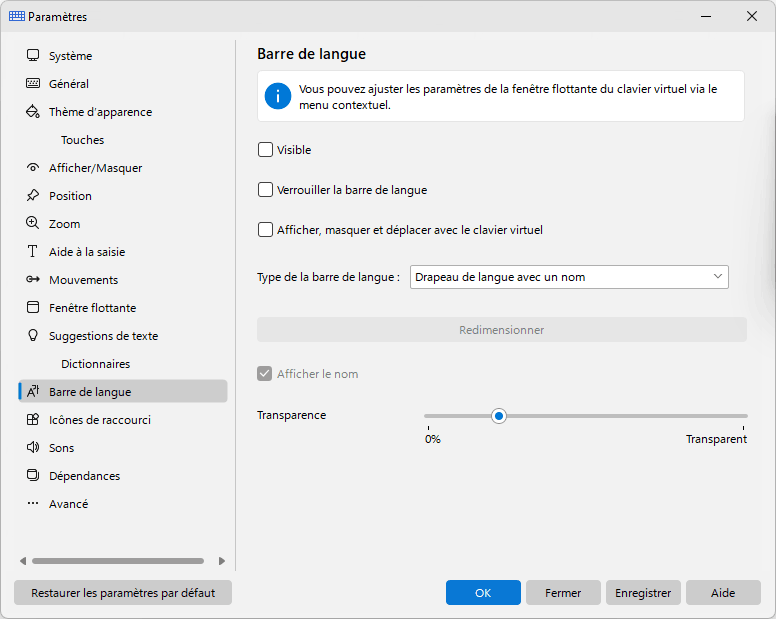
Task: Click the Icônes de raccourci icon
Action: (x=33, y=420)
